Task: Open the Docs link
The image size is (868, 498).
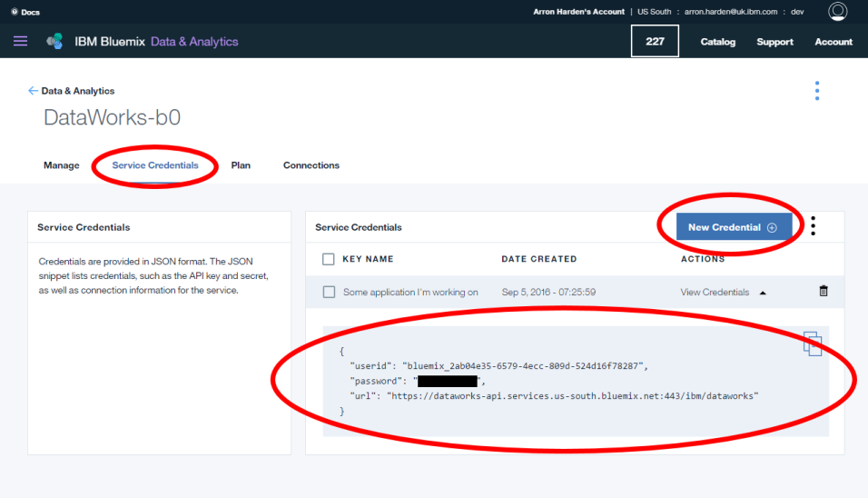Action: point(31,12)
